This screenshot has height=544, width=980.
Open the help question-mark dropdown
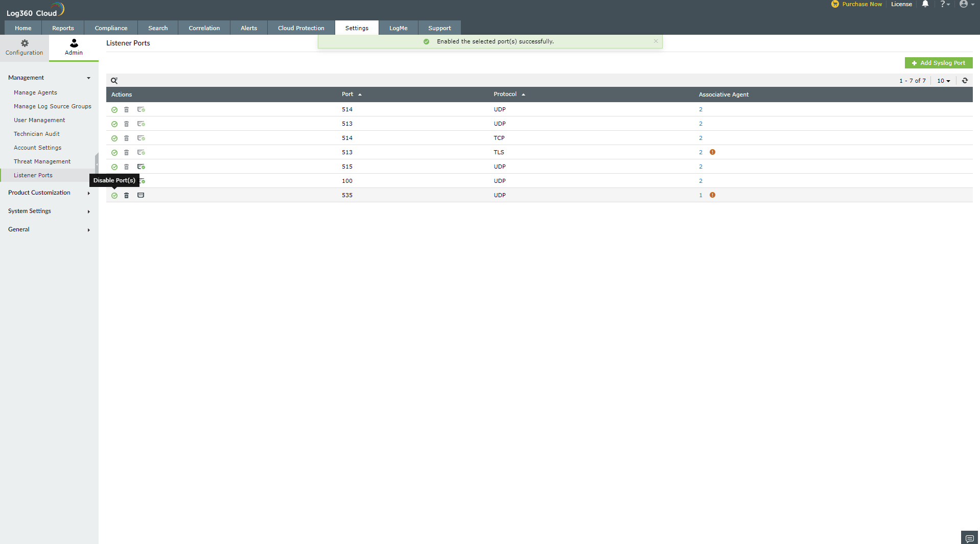(945, 4)
